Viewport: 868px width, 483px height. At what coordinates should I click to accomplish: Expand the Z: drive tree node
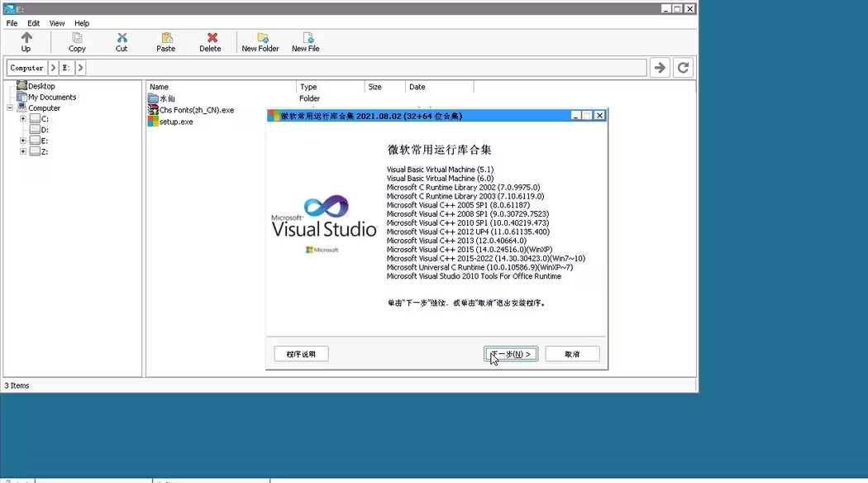[23, 151]
